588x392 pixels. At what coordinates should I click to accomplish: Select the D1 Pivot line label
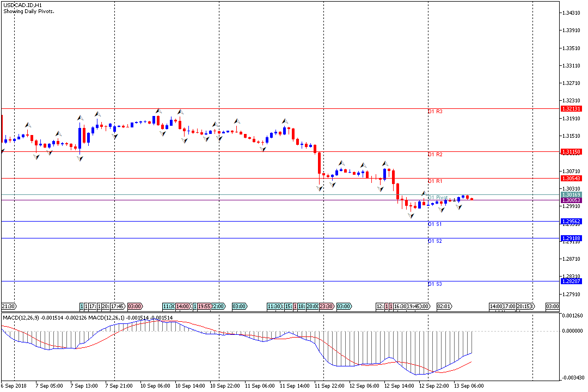pyautogui.click(x=438, y=197)
